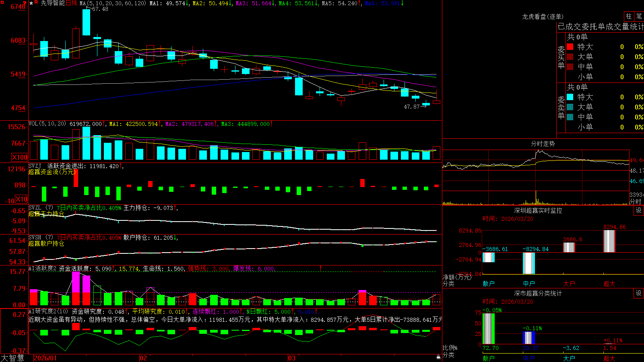Click the cyan 特大 swatch under 委卖单
This screenshot has width=644, height=362.
pos(570,97)
